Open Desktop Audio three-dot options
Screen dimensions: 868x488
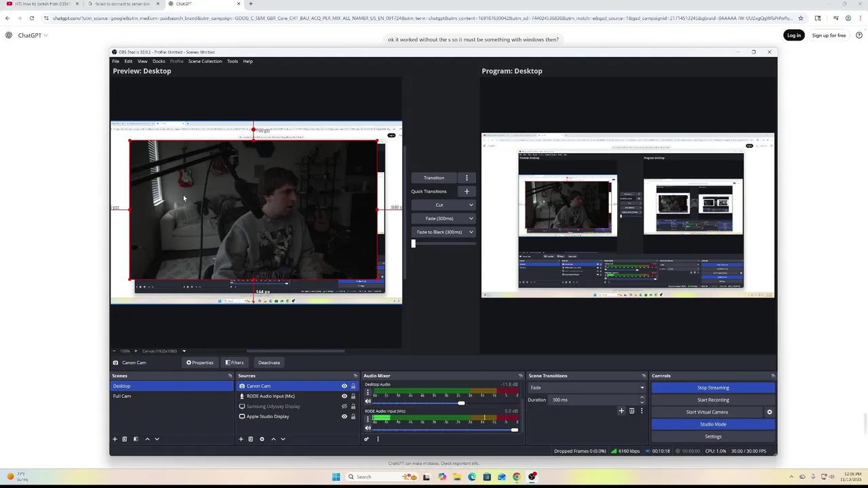coord(368,392)
